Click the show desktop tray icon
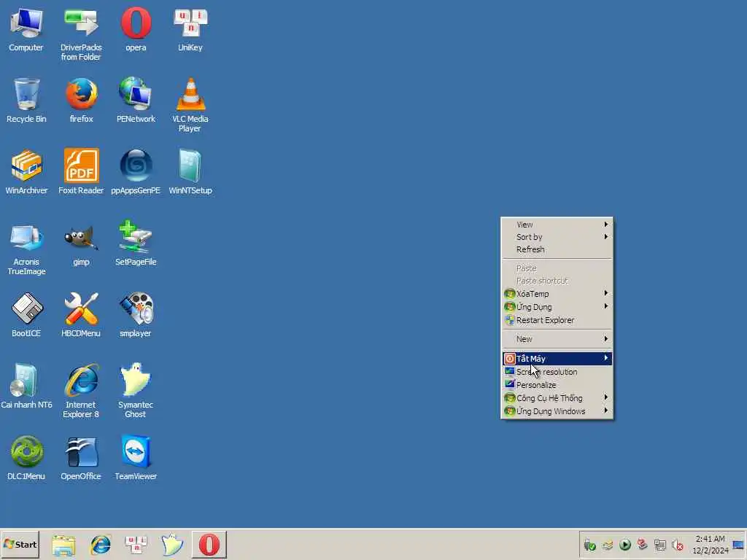The height and width of the screenshot is (560, 747). (x=738, y=545)
